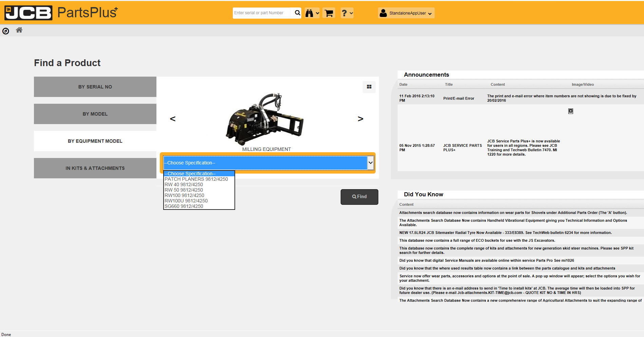Open the shopping cart
The width and height of the screenshot is (644, 337).
(x=329, y=13)
